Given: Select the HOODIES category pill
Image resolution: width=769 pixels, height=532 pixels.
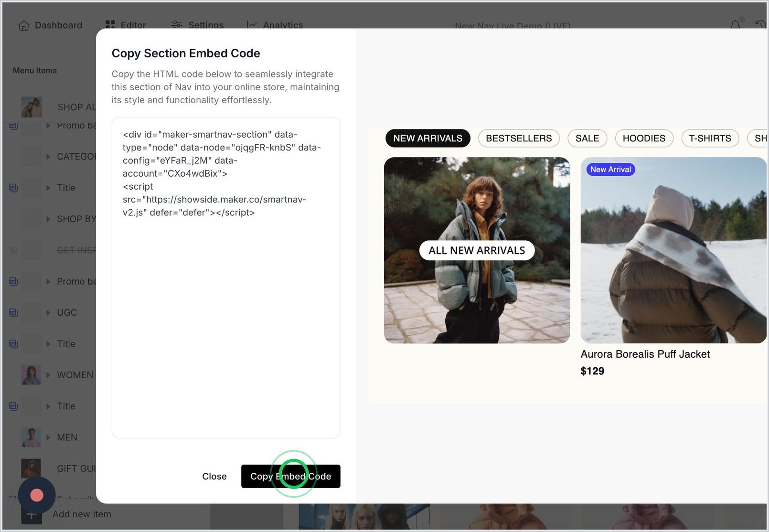Looking at the screenshot, I should pyautogui.click(x=644, y=138).
